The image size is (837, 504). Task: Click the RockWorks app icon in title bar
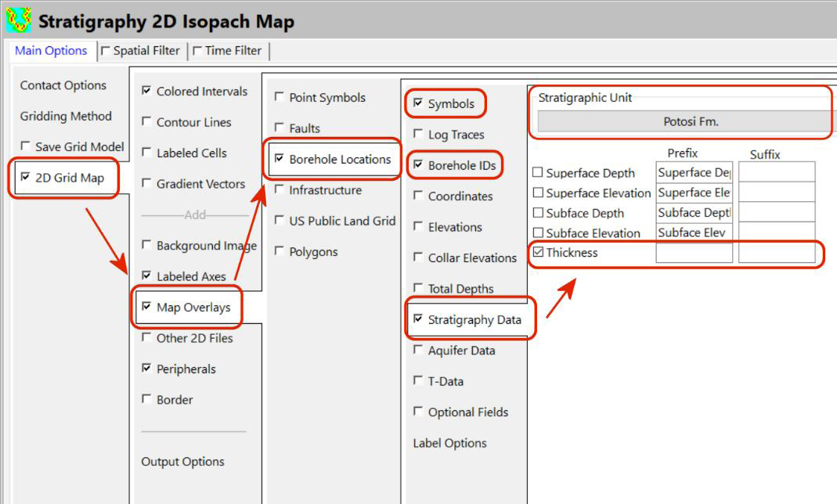[17, 20]
